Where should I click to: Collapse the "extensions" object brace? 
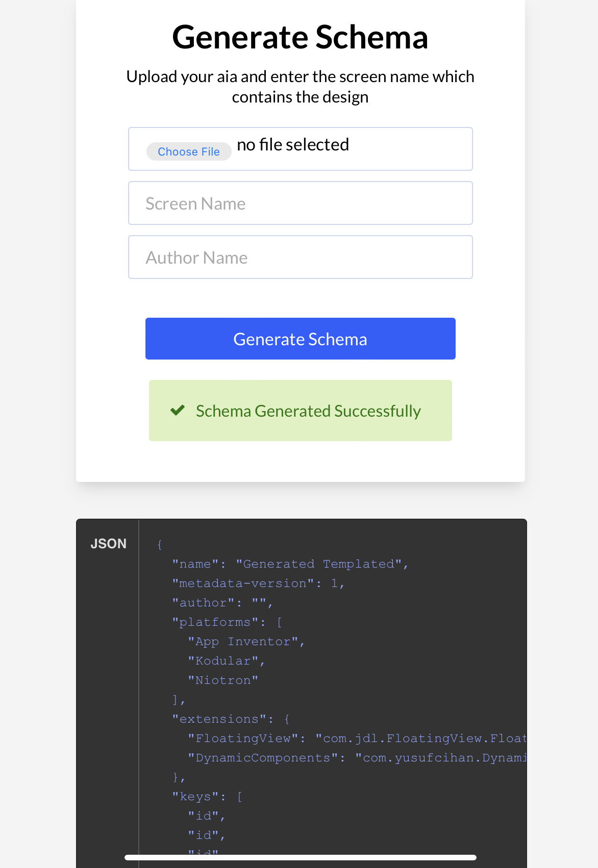point(287,719)
